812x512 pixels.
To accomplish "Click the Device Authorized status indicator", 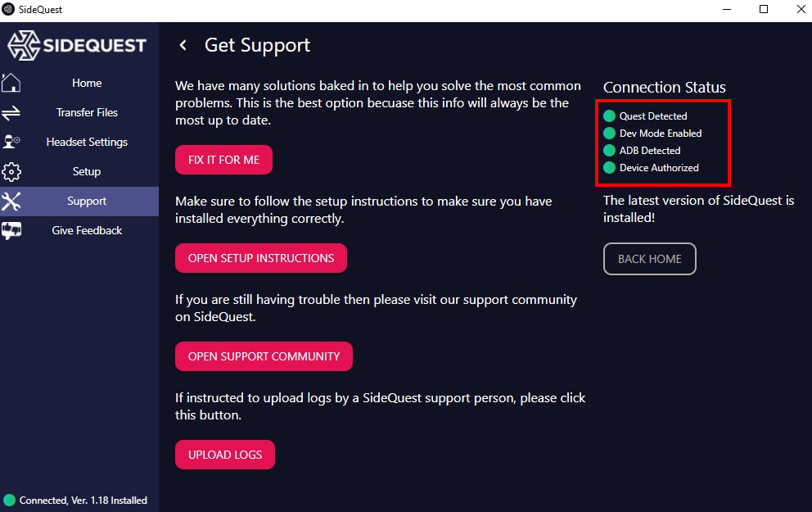I will (x=609, y=168).
